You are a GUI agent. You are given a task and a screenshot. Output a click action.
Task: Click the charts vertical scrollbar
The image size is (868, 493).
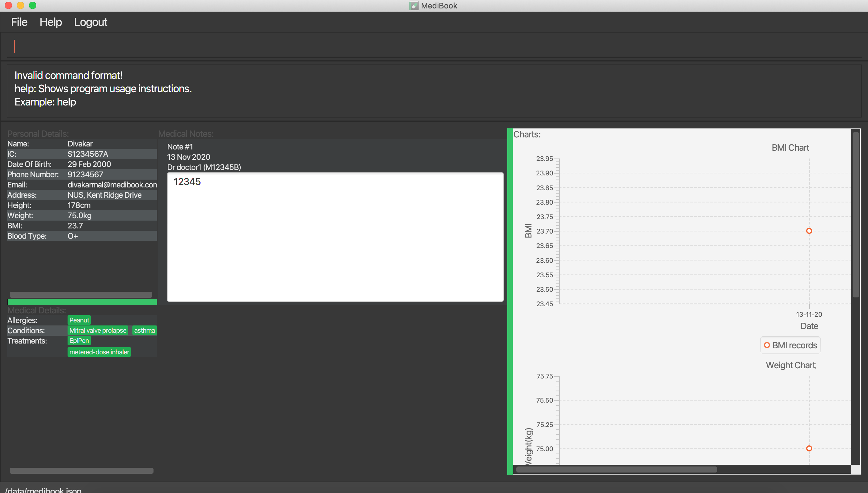click(855, 215)
